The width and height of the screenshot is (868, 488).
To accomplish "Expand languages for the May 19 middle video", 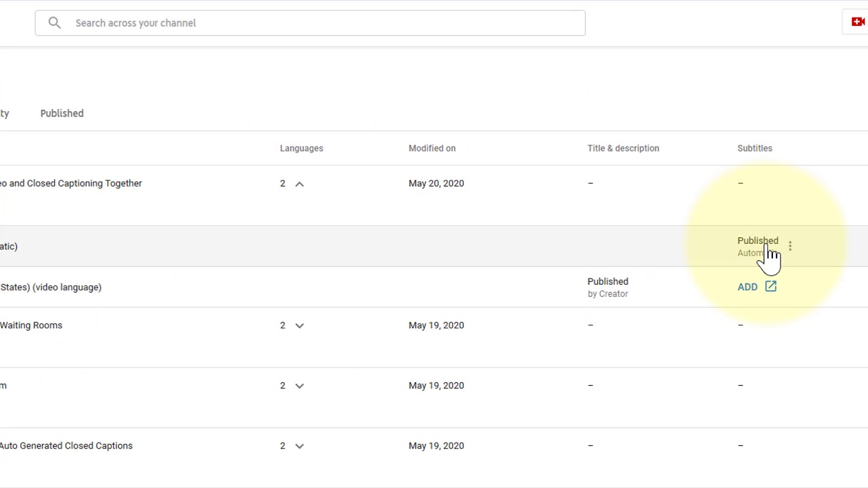I will coord(299,386).
